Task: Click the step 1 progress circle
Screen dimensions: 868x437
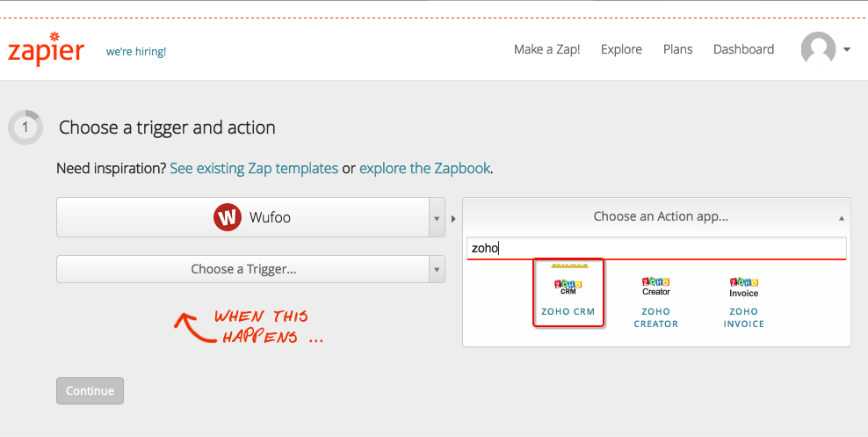Action: 25,127
